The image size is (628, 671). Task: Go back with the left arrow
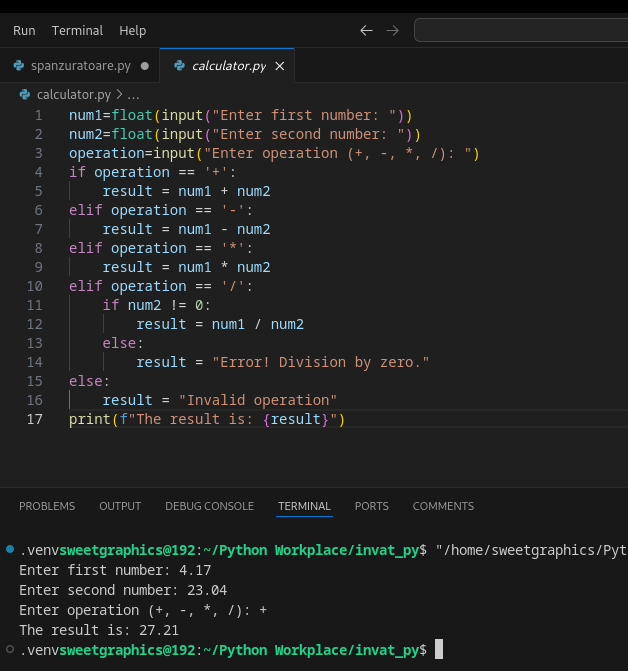(x=366, y=31)
